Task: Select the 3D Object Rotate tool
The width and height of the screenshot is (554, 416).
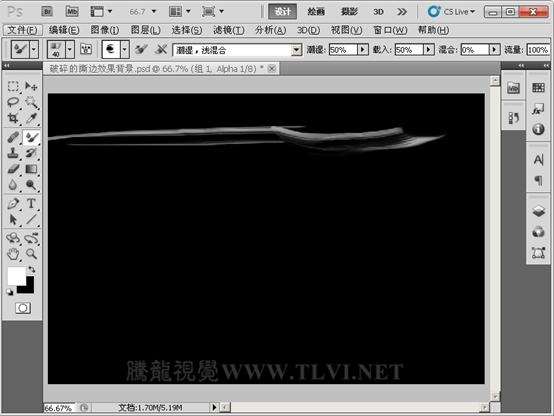Action: 13,238
